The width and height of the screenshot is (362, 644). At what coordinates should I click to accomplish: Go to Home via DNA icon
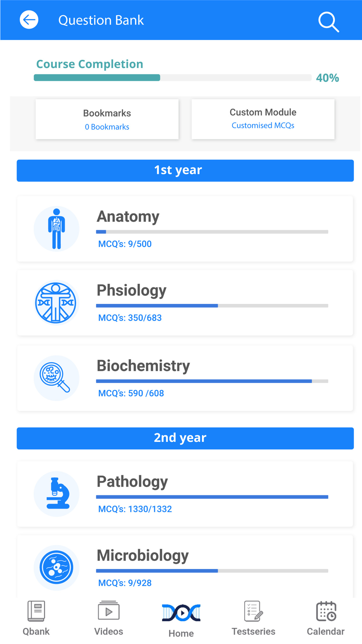tap(181, 618)
